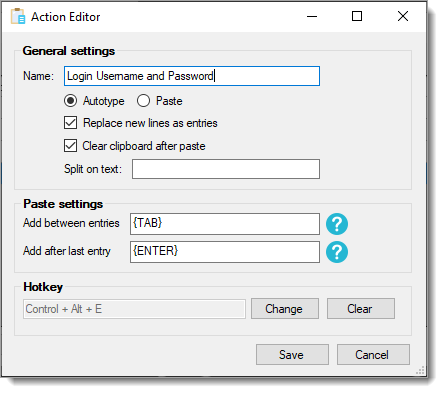Click the Control + Alt + E hotkey box
This screenshot has height=393, width=443.
[134, 309]
